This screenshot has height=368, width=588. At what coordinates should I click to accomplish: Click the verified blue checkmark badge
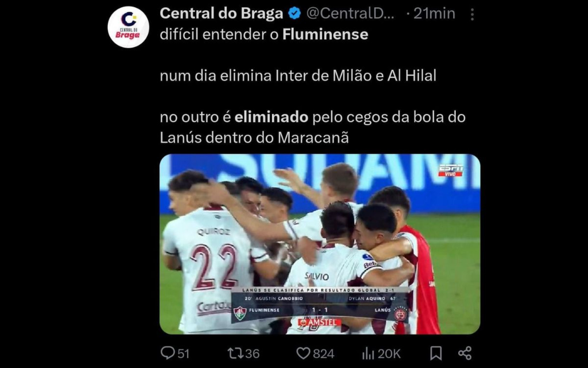point(295,13)
